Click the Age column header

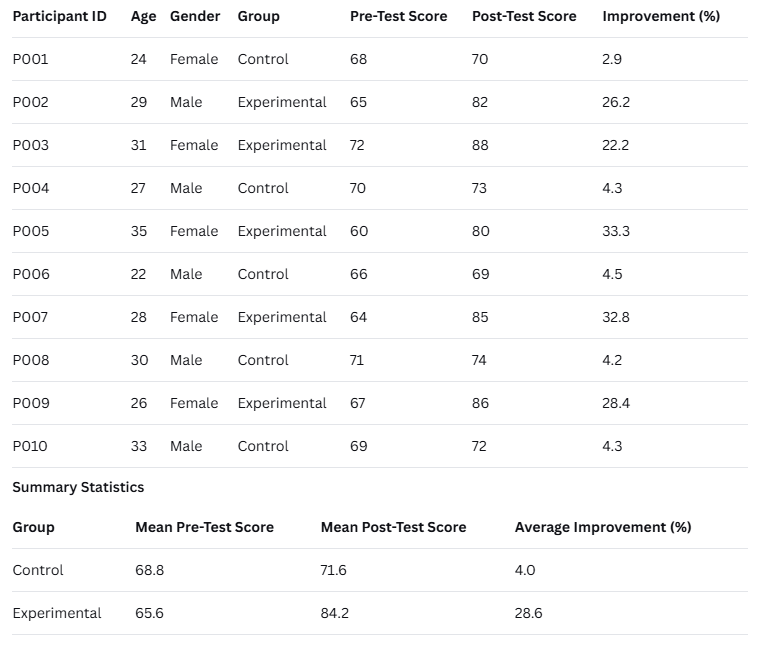coord(143,16)
